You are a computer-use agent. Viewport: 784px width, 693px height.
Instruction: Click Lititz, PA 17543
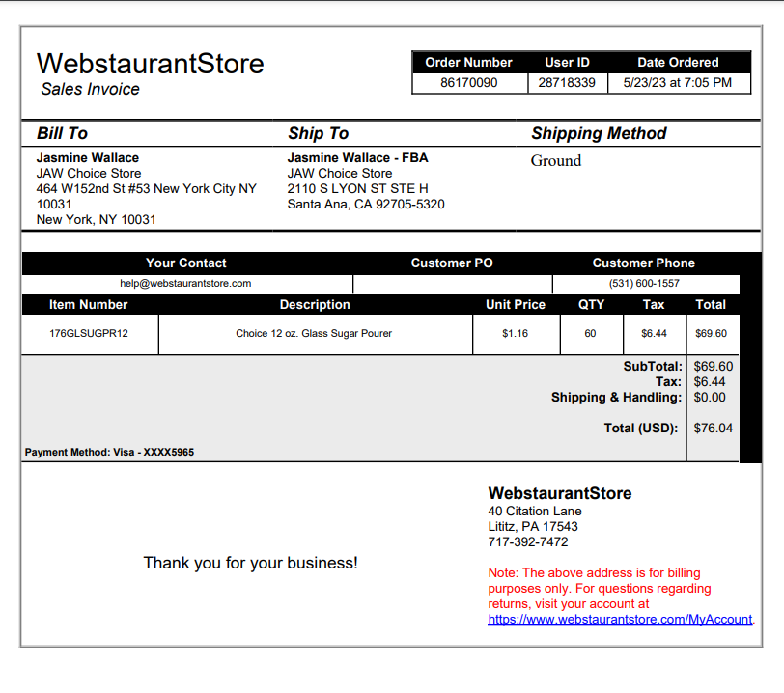click(x=533, y=527)
